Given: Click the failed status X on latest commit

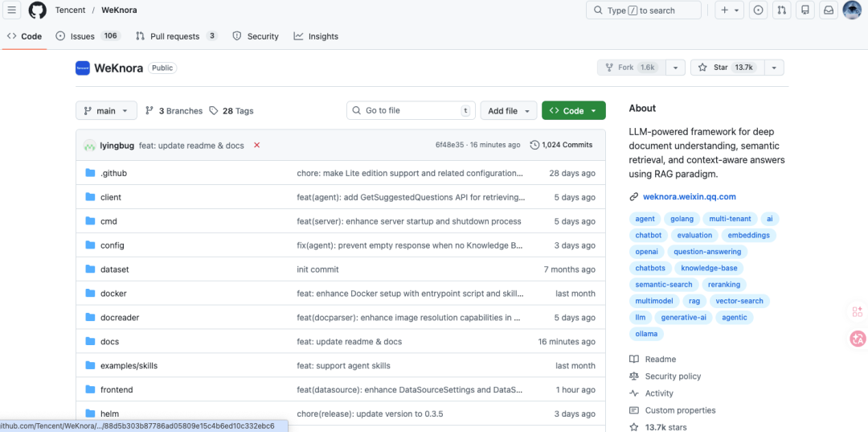Looking at the screenshot, I should pos(257,145).
